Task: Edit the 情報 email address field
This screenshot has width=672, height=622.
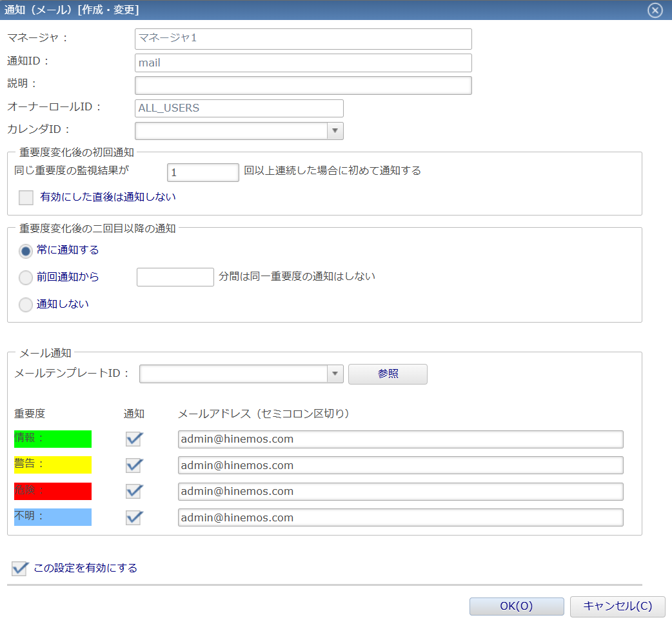Action: click(x=400, y=439)
